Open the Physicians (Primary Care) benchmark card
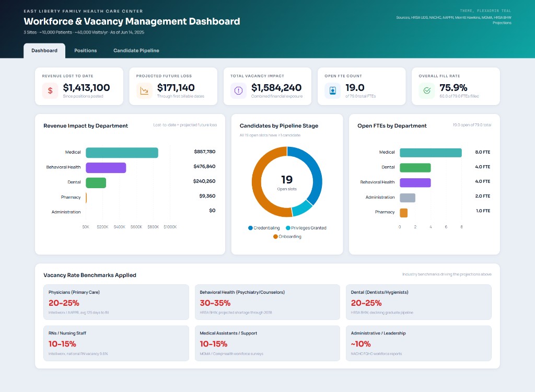Screen dimensions: 535x392 [116, 302]
